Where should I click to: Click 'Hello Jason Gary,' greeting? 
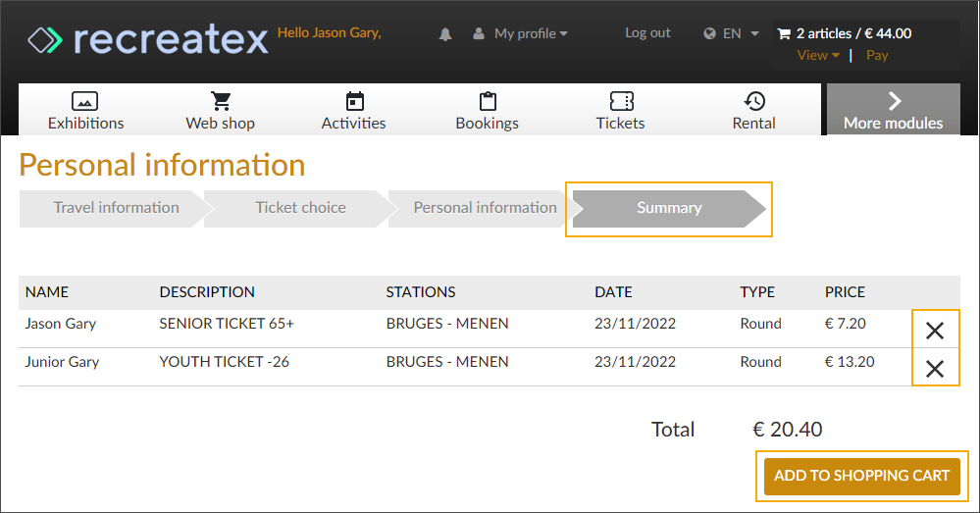pos(330,33)
